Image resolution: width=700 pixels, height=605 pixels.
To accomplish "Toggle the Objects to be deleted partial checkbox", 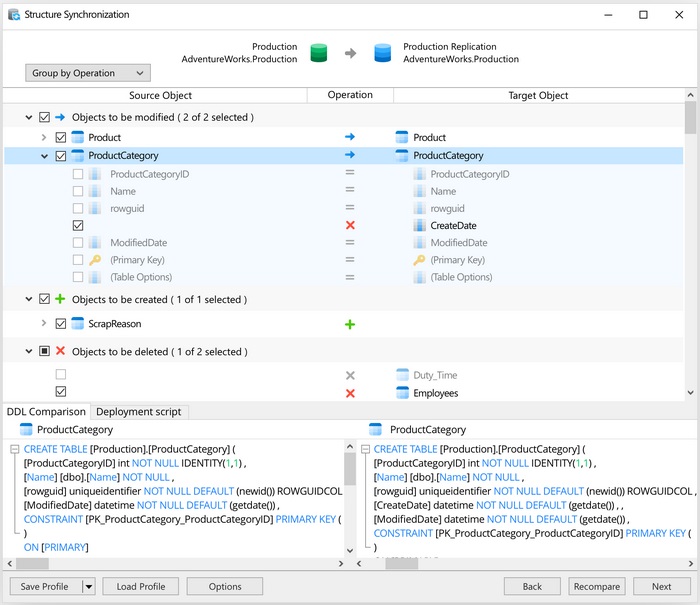I will coord(44,351).
